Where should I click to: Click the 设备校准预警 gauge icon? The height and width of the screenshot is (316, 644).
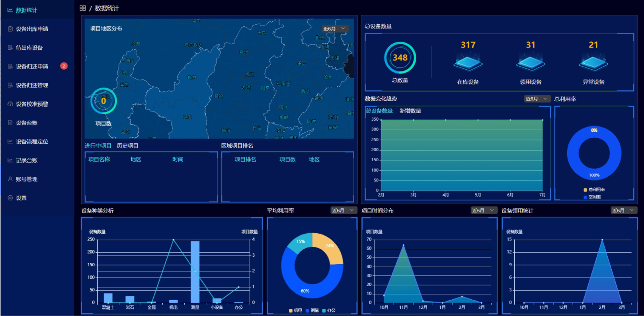point(10,104)
